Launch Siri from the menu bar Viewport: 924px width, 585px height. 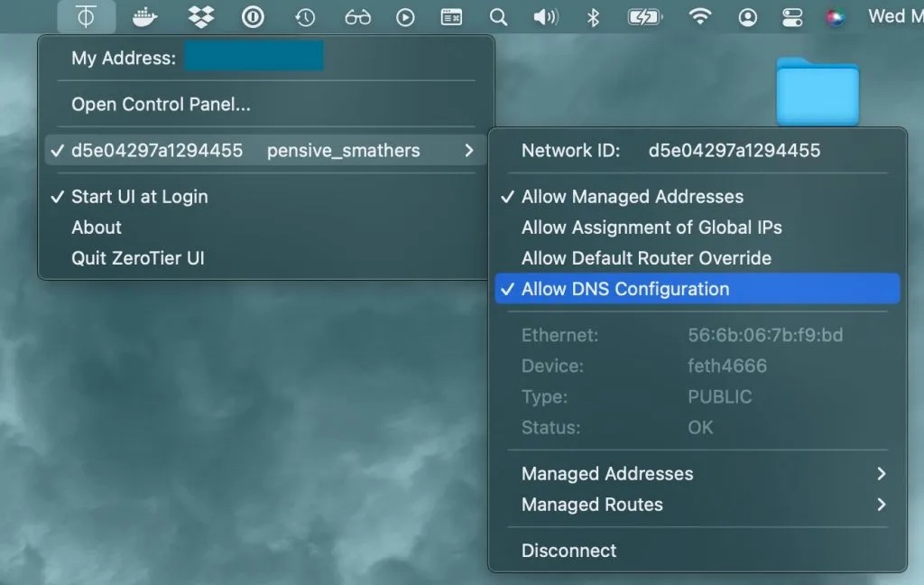click(835, 18)
